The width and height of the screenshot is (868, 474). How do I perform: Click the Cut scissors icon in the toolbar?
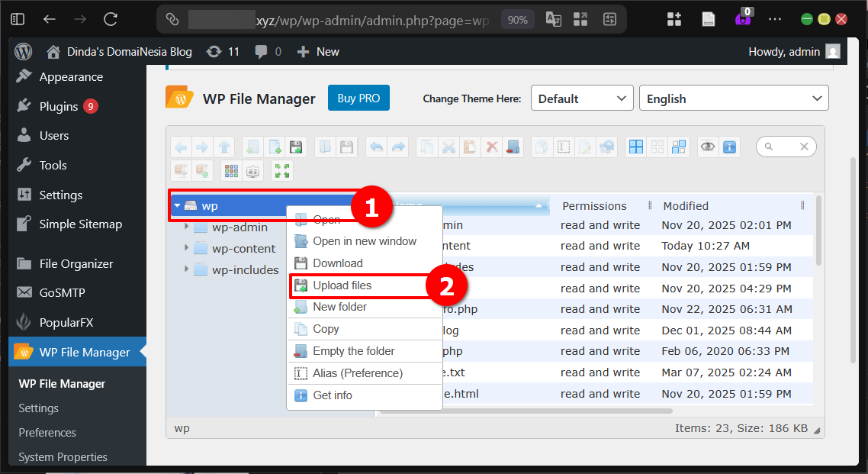448,147
